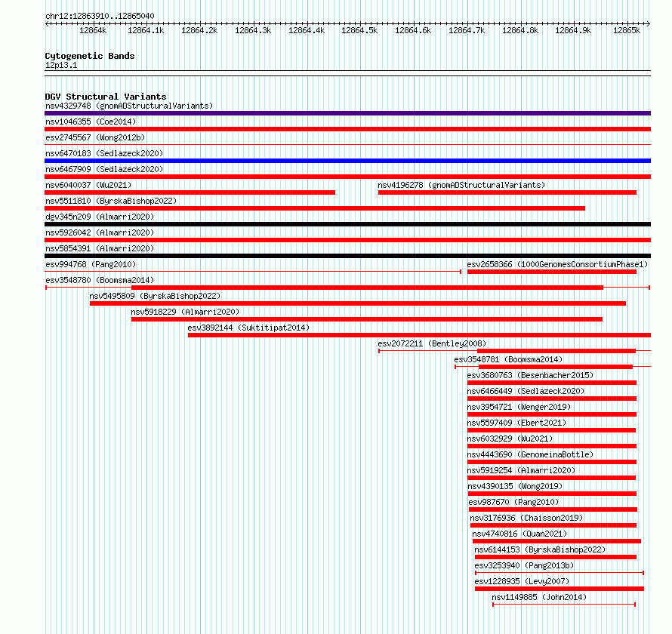
Task: Select the blue nsv6470183 Sedlazeck2020 bar
Action: [347, 161]
